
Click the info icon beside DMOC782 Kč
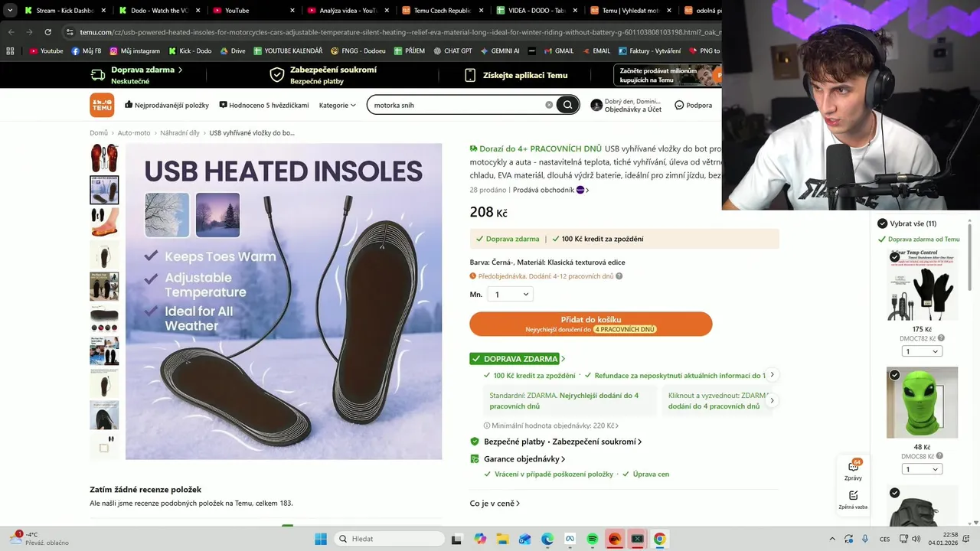coord(941,338)
